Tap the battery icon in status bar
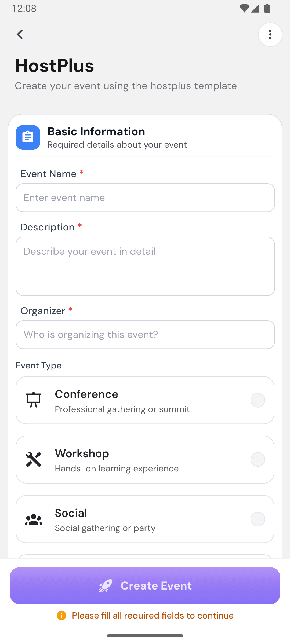This screenshot has width=290, height=644. click(267, 8)
